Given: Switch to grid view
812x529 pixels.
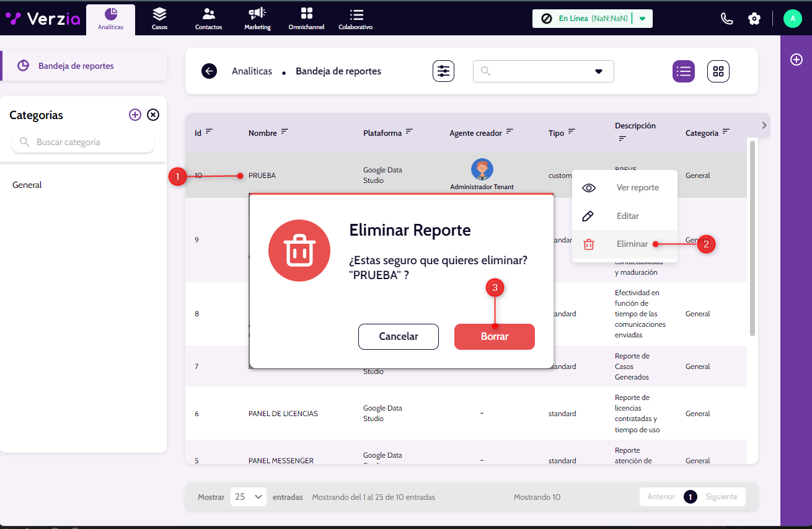Looking at the screenshot, I should [718, 71].
